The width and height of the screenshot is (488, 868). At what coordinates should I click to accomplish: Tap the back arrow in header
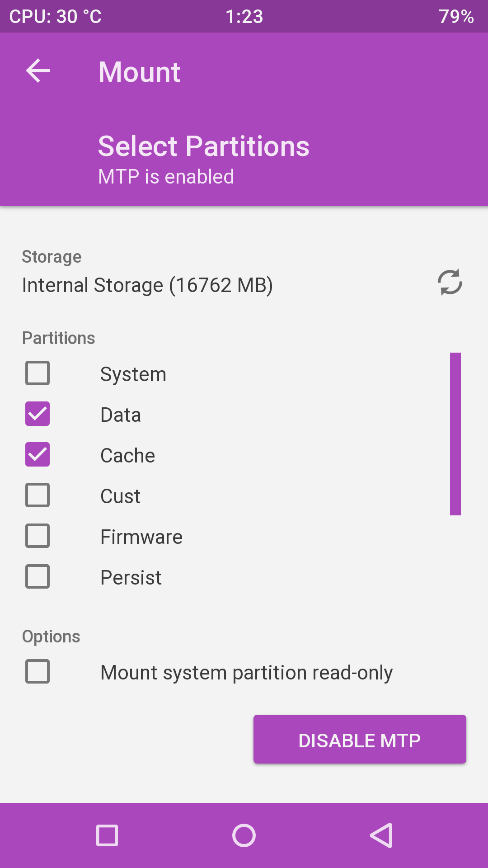[x=38, y=71]
